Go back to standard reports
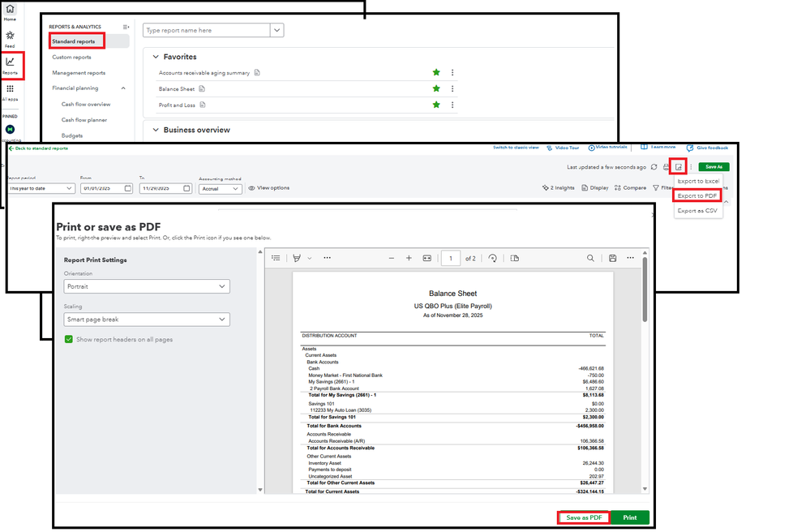The image size is (810, 532). (x=38, y=148)
